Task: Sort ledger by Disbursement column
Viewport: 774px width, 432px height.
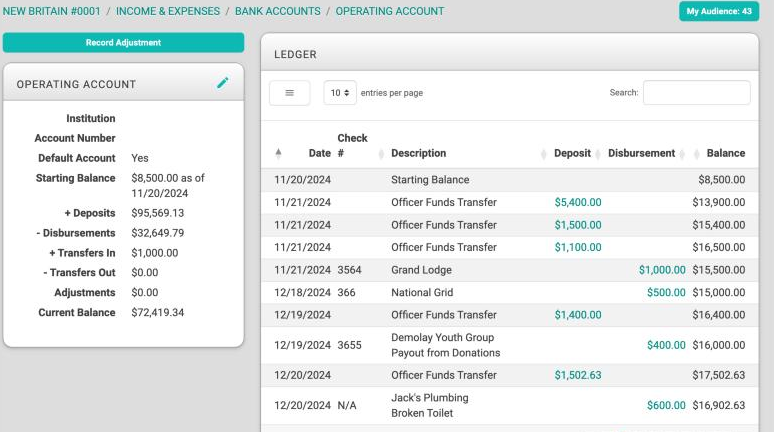Action: point(641,153)
